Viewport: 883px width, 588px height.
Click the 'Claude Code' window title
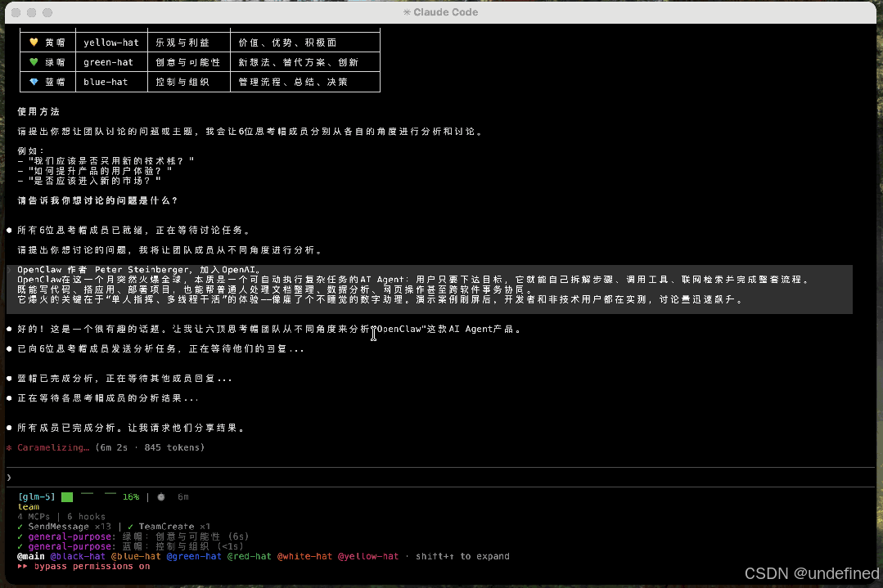pyautogui.click(x=445, y=12)
